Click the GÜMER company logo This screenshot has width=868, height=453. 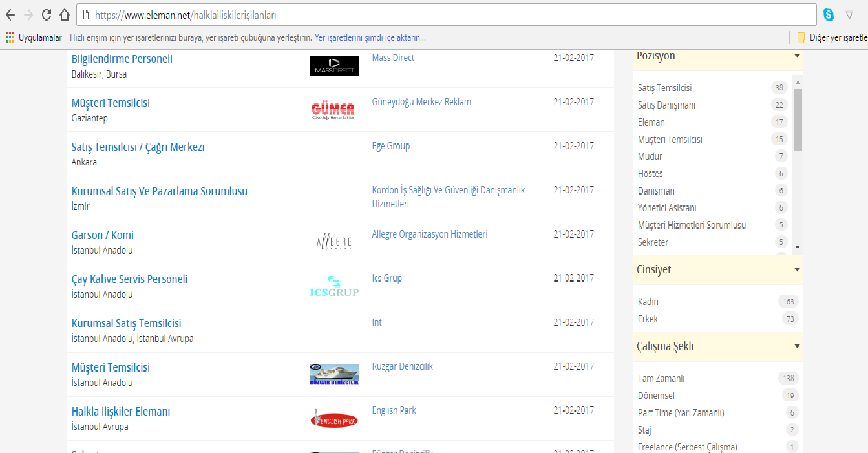pyautogui.click(x=333, y=110)
